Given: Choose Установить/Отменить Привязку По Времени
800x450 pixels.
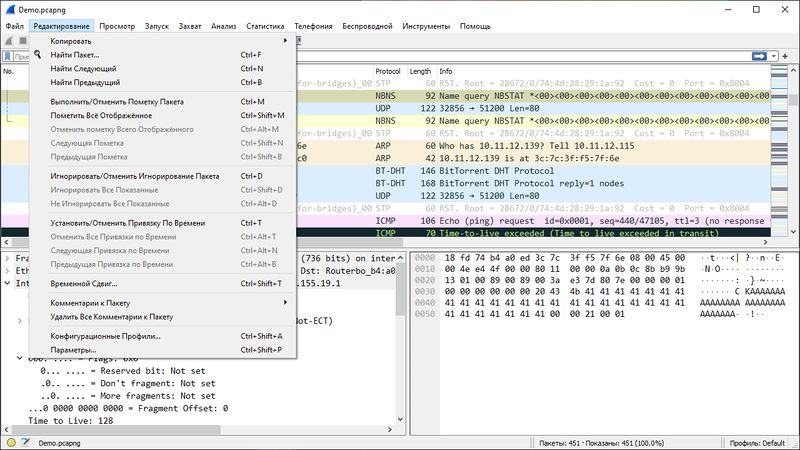Looking at the screenshot, I should tap(163, 223).
